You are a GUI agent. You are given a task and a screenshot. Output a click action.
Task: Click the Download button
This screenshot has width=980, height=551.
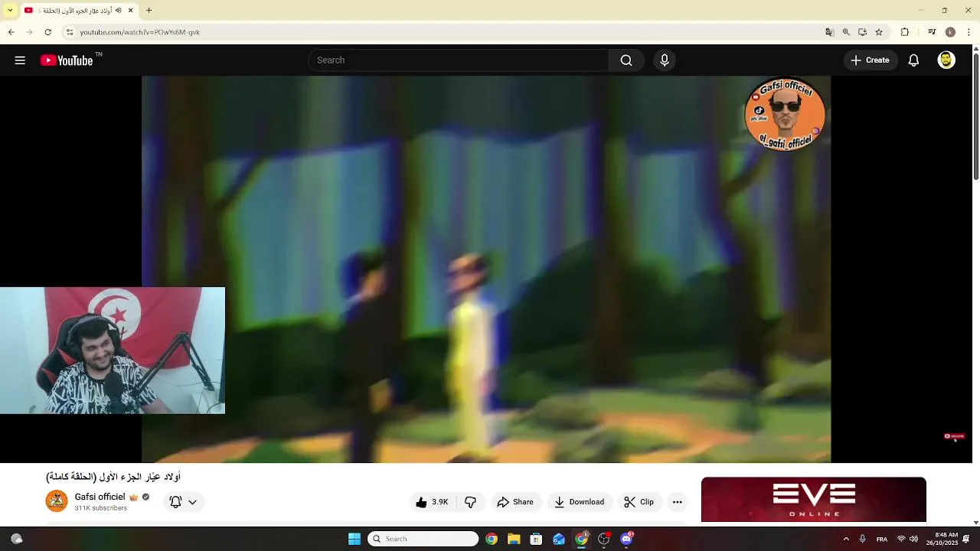point(579,502)
